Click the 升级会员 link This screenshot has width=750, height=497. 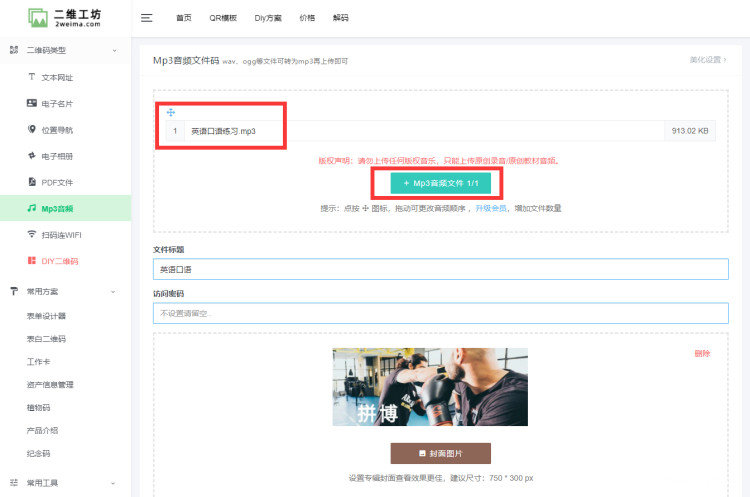490,208
